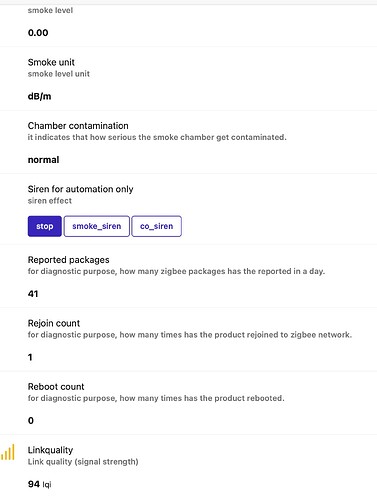Click the Reported packages value 41
This screenshot has height=500, width=377.
click(33, 294)
